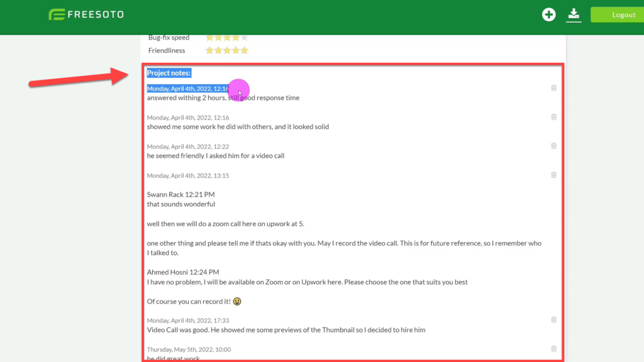The width and height of the screenshot is (644, 362).
Task: Set Friendliness rating to five stars
Action: [x=245, y=50]
